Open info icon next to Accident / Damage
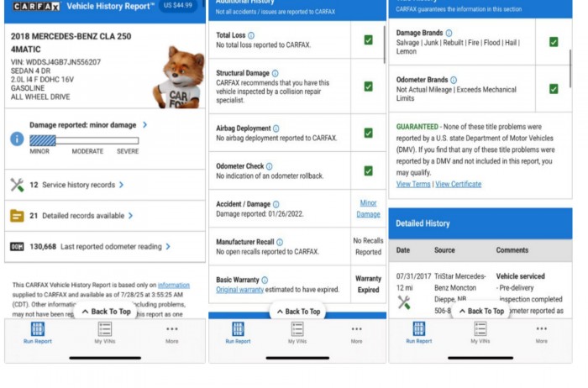 click(276, 204)
